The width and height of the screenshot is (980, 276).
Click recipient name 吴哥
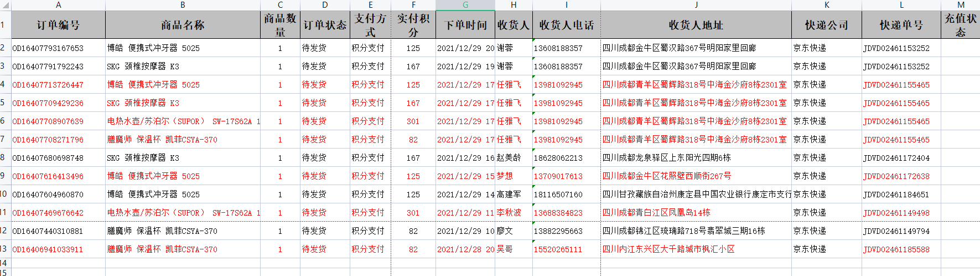(x=505, y=249)
